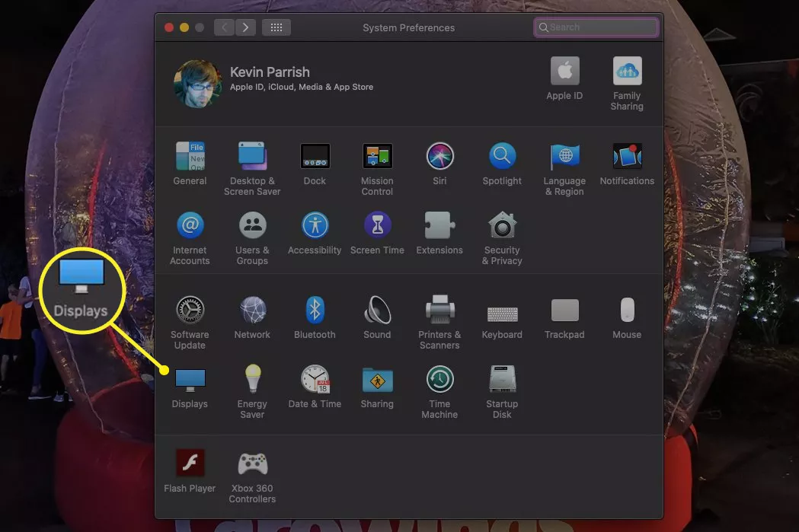Screen dimensions: 799x532
Task: Show all preferences grid button
Action: [x=276, y=27]
